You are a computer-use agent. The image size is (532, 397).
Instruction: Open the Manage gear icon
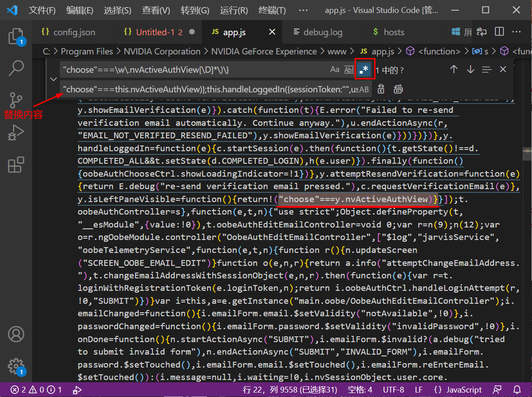point(16,367)
